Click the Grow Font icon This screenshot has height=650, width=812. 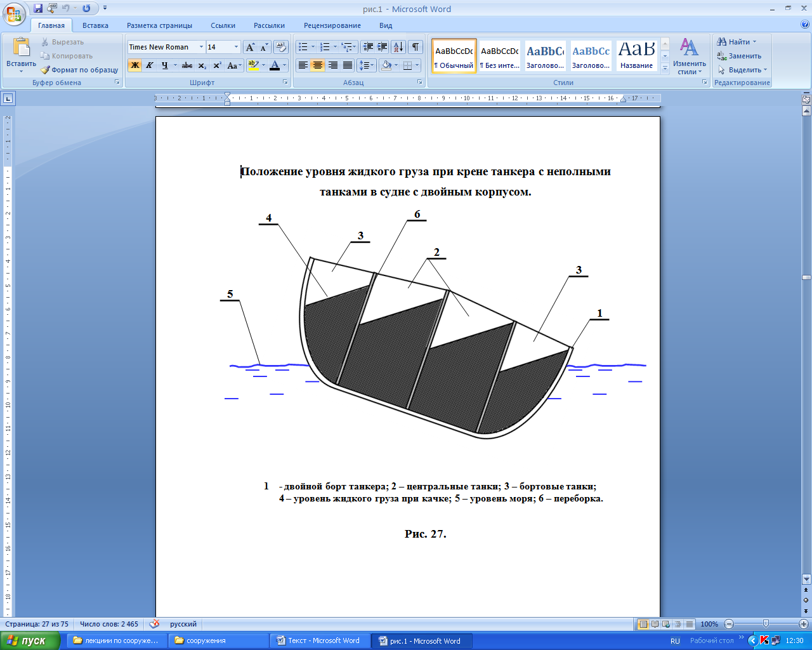(x=250, y=47)
